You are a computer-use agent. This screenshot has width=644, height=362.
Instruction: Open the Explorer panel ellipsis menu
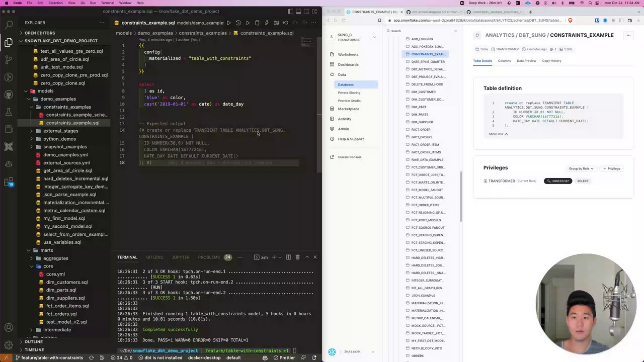tap(102, 23)
